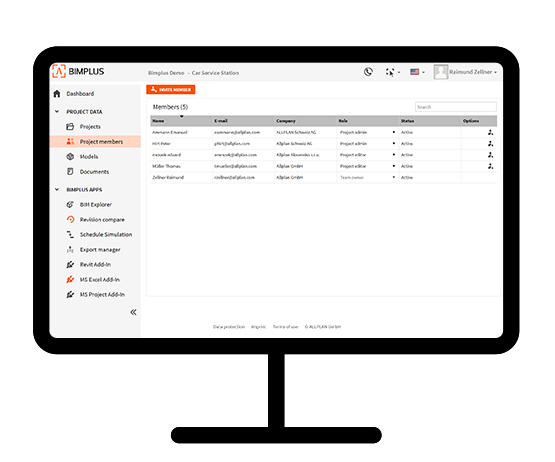The height and width of the screenshot is (462, 555).
Task: Click the Bimplus logo icon
Action: click(x=59, y=71)
